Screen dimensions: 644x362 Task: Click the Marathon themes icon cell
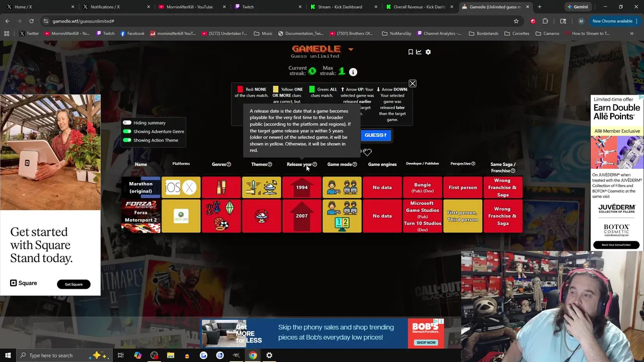[x=262, y=188]
